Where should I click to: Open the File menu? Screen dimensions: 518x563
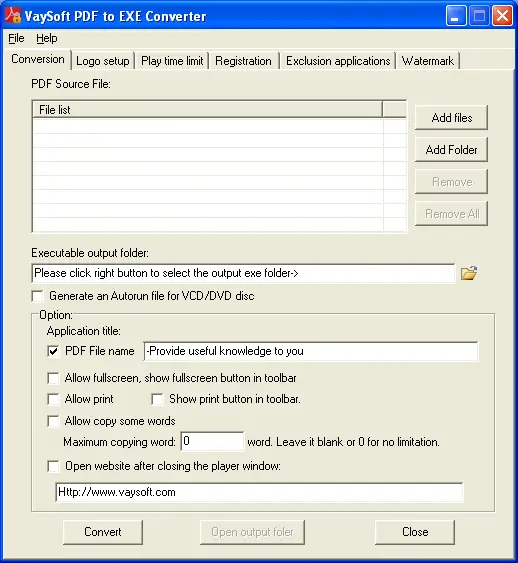point(16,38)
